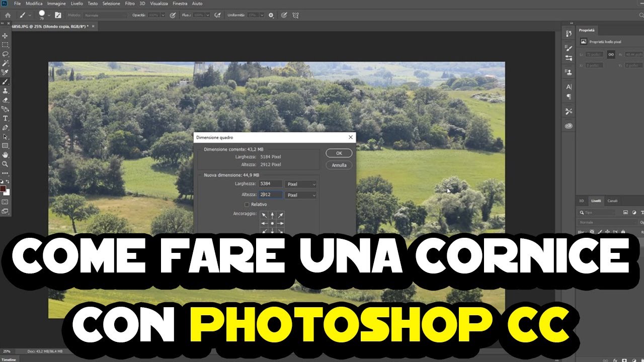Image resolution: width=644 pixels, height=362 pixels.
Task: Select the Zoom tool
Action: click(6, 163)
